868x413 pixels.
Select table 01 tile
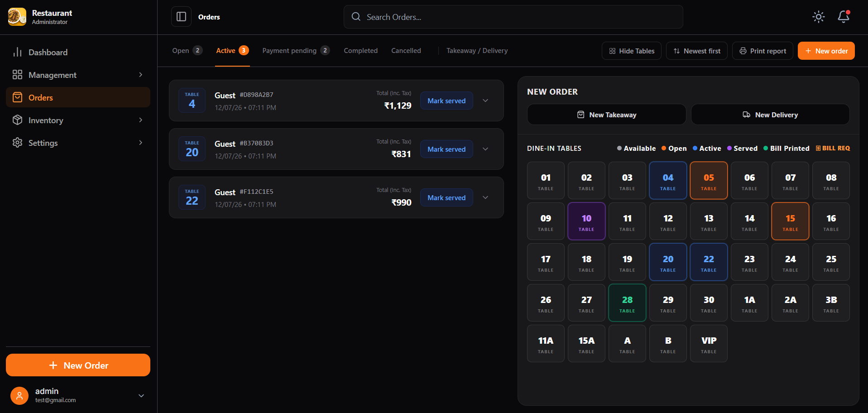pyautogui.click(x=546, y=180)
